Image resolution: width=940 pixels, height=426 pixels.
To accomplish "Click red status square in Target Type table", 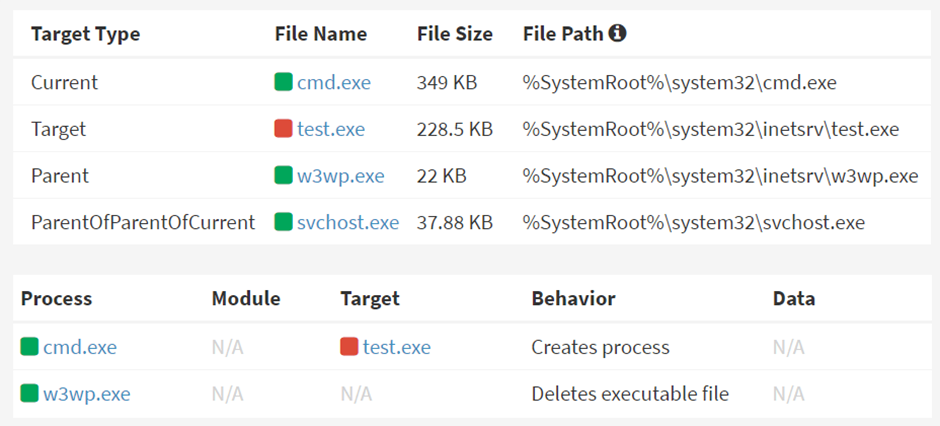I will pyautogui.click(x=283, y=128).
